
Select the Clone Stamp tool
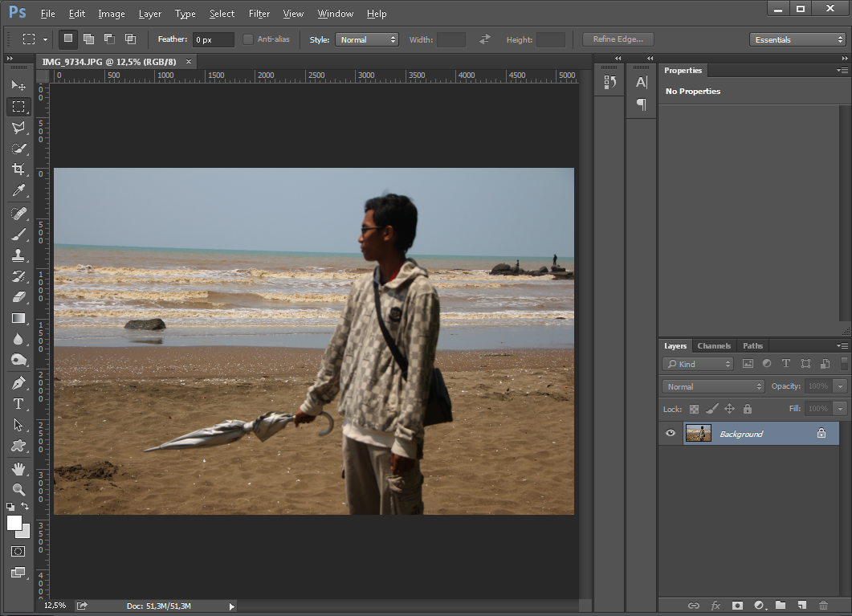tap(18, 255)
